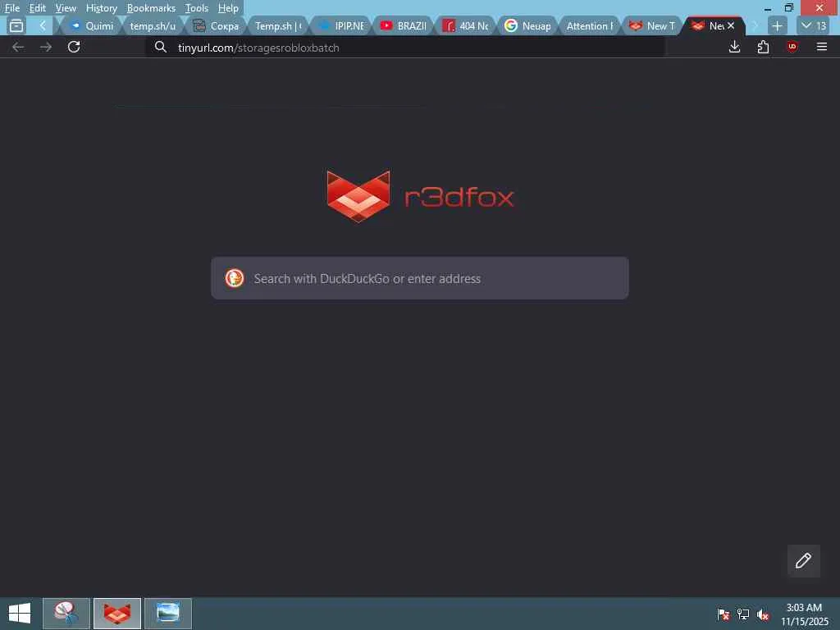
Task: Open the Extensions menu
Action: coord(764,47)
